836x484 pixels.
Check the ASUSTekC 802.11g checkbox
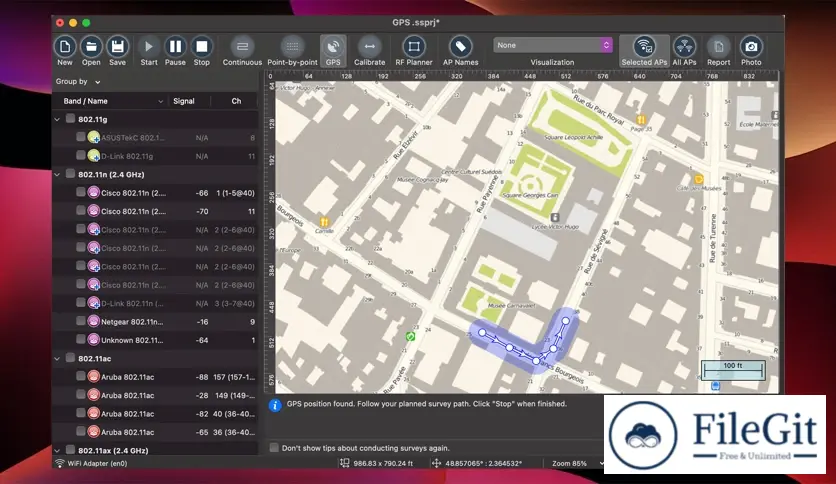(x=81, y=137)
